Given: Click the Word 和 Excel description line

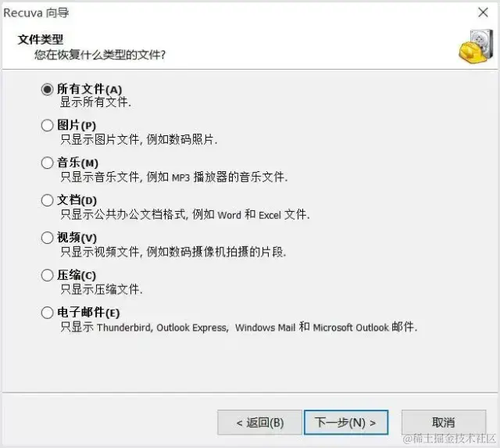Looking at the screenshot, I should pos(185,214).
